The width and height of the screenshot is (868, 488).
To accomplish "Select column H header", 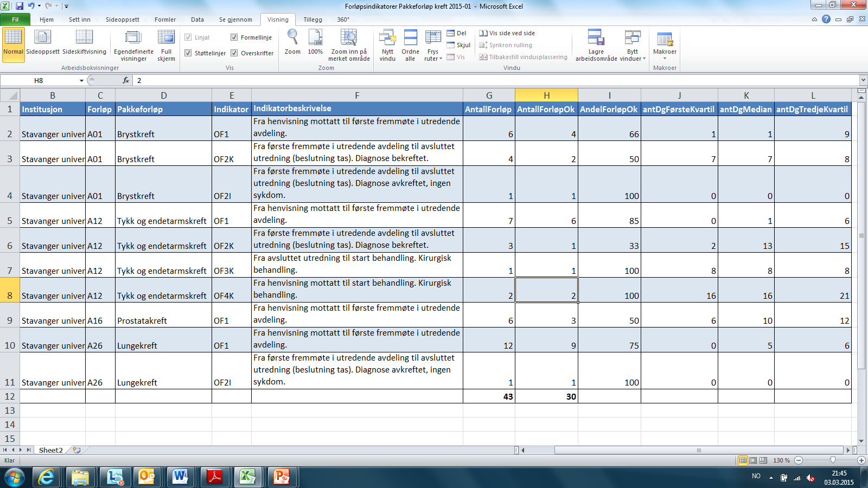I will click(546, 95).
